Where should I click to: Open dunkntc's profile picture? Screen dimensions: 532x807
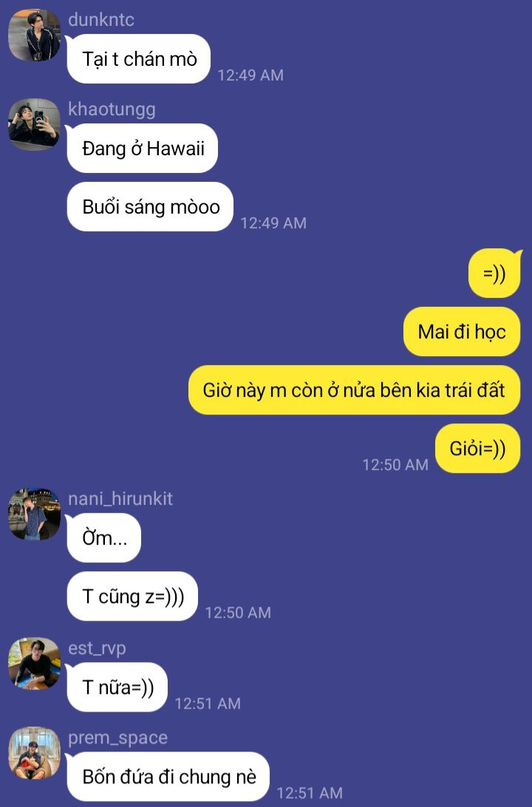[x=35, y=35]
